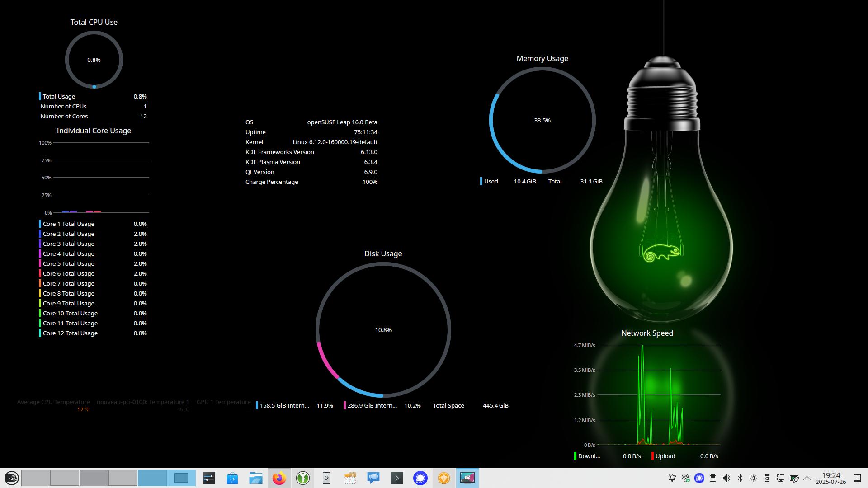Select the Core 1 Total Usage row

(93, 224)
